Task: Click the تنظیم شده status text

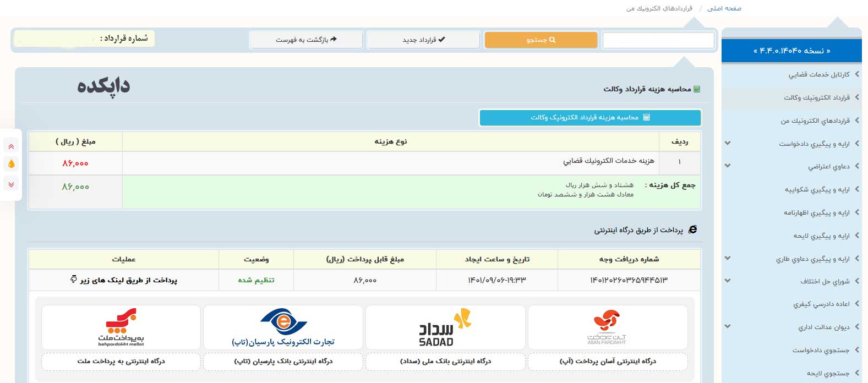Action: [x=256, y=280]
